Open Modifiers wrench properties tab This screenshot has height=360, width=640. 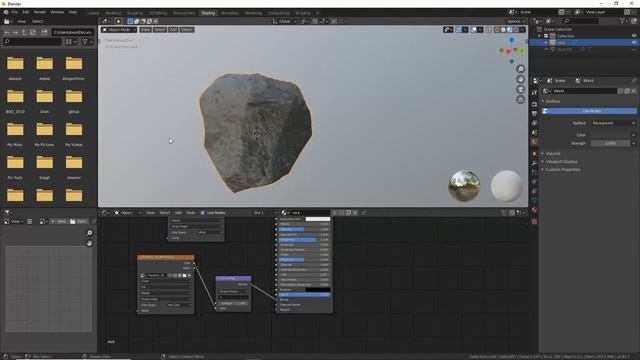pyautogui.click(x=534, y=163)
